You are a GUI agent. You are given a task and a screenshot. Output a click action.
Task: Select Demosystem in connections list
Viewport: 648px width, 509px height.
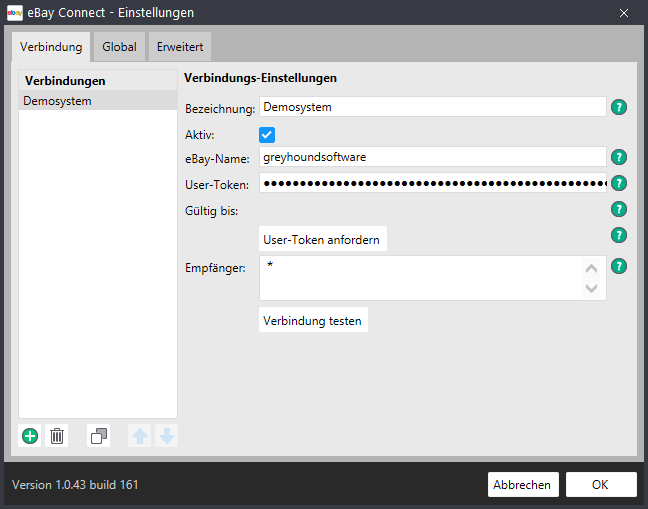coord(98,101)
